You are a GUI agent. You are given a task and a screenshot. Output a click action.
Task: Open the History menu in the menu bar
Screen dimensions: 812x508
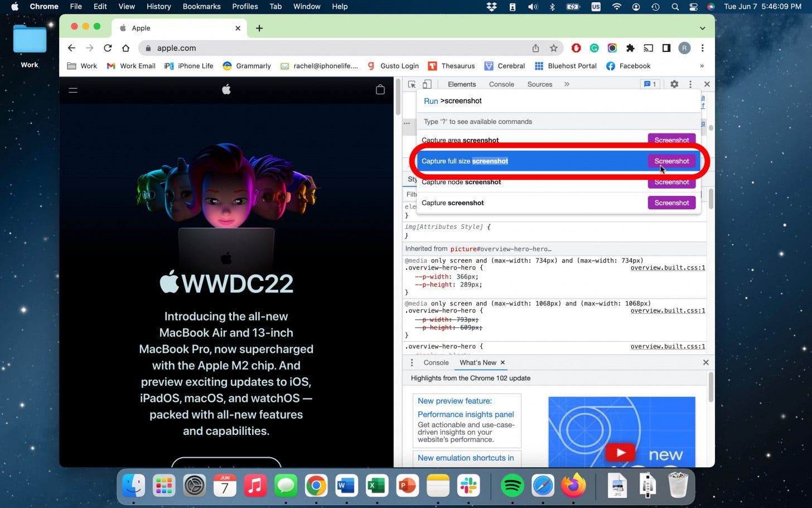click(158, 7)
